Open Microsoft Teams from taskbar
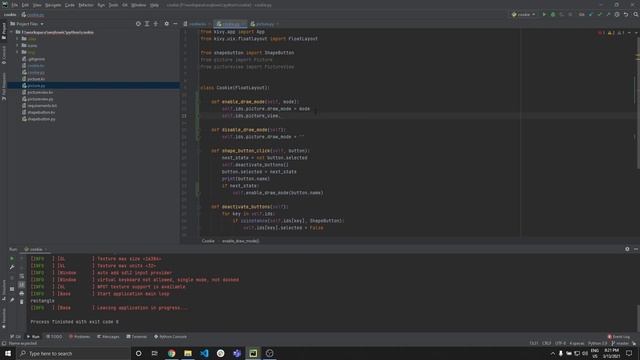 (237, 353)
